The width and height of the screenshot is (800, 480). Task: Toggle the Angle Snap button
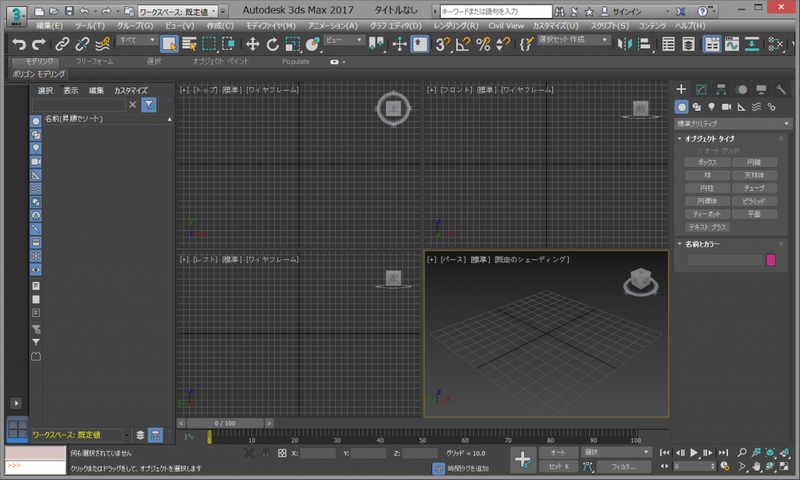pos(462,44)
